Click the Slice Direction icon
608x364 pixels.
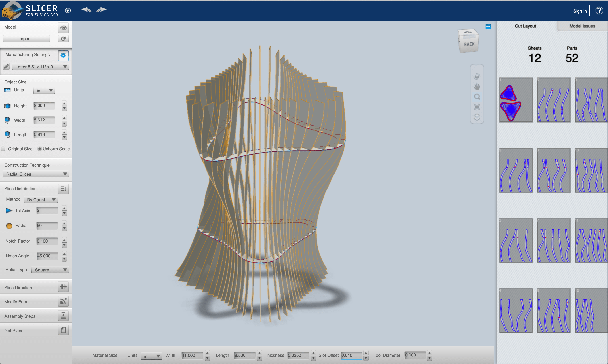pos(63,287)
